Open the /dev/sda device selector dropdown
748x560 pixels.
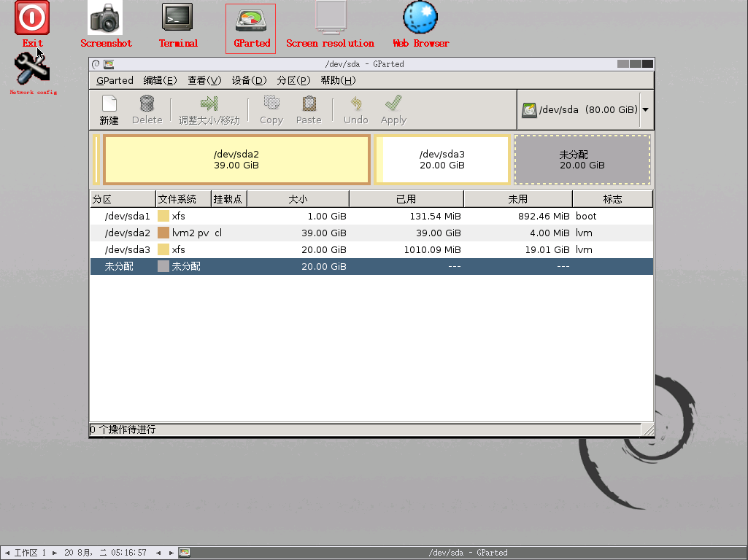tap(644, 109)
